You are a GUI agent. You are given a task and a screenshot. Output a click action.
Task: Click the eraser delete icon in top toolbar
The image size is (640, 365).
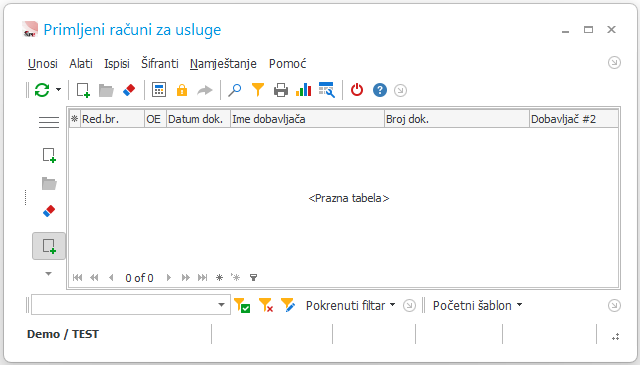coord(129,90)
